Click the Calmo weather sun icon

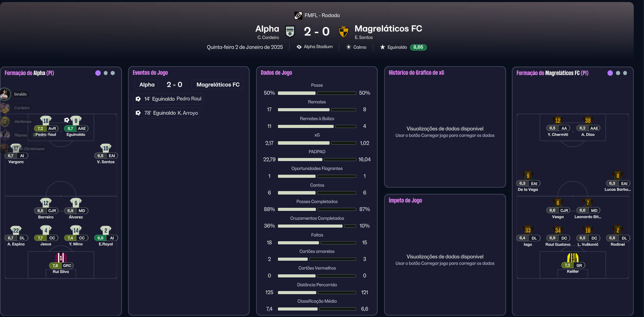coord(348,47)
